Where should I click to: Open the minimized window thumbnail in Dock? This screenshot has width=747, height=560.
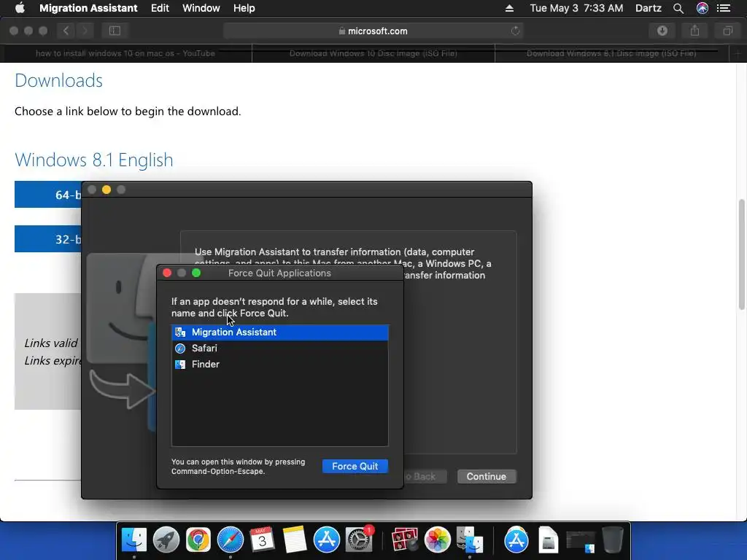(581, 540)
